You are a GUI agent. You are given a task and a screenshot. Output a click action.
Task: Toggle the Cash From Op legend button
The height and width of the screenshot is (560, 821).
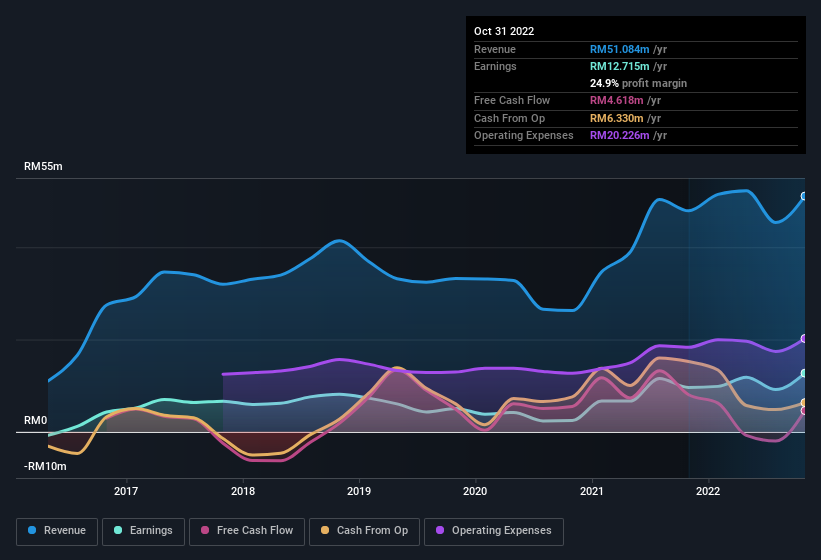[x=364, y=531]
